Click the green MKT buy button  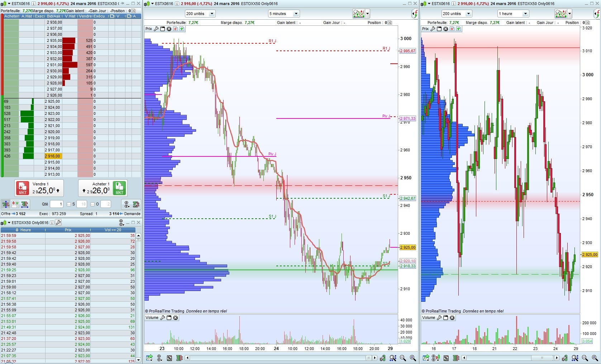(119, 188)
